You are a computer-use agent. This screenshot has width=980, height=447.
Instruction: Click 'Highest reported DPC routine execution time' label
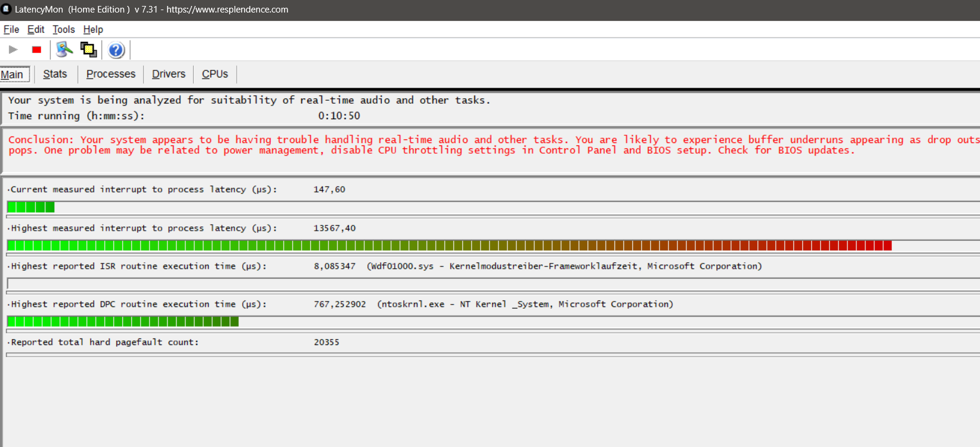click(138, 304)
